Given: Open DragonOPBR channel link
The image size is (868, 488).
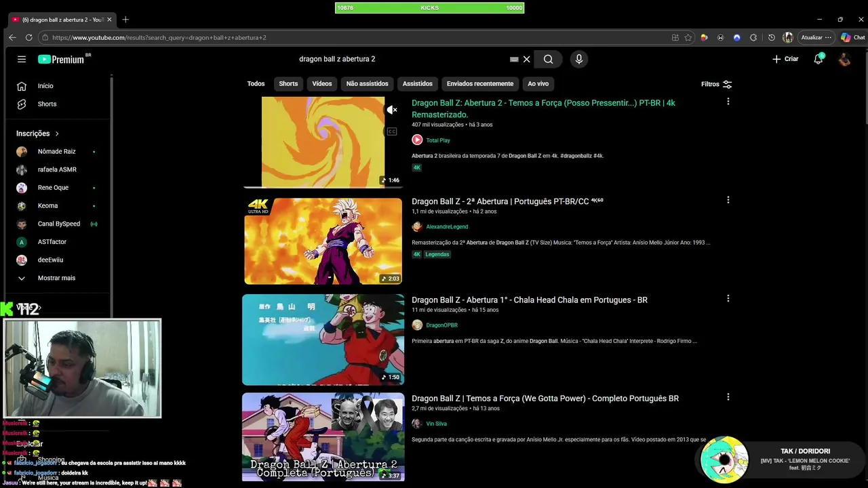Looking at the screenshot, I should click(441, 325).
